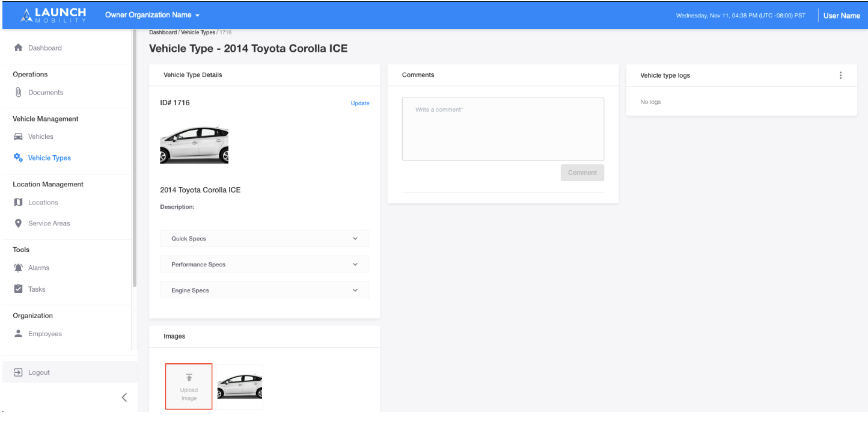The image size is (868, 427).
Task: Click the Logout door icon
Action: (18, 372)
